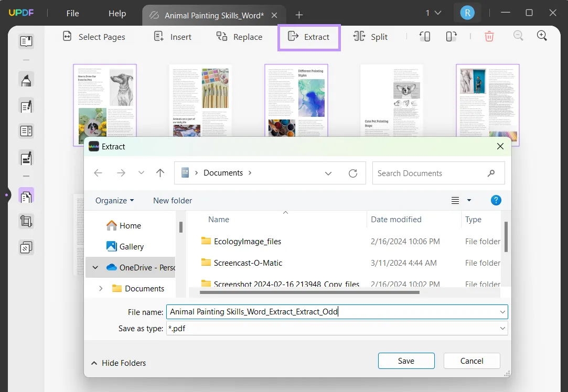Viewport: 568px width, 392px height.
Task: Zoom out thumbnails magnifier icon
Action: click(518, 36)
